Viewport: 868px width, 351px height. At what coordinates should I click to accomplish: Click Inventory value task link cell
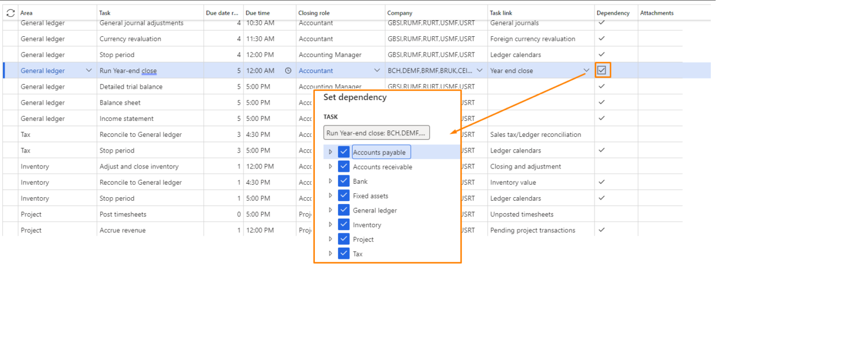click(x=541, y=182)
